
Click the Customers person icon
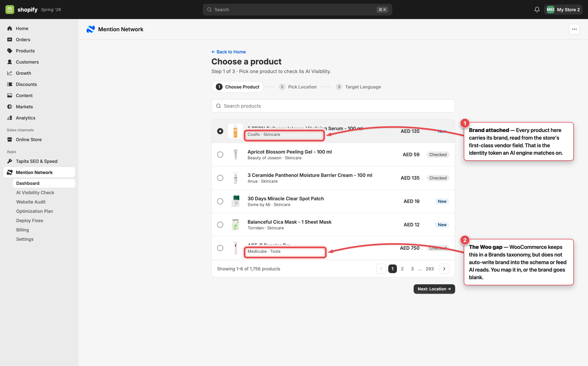coord(10,62)
